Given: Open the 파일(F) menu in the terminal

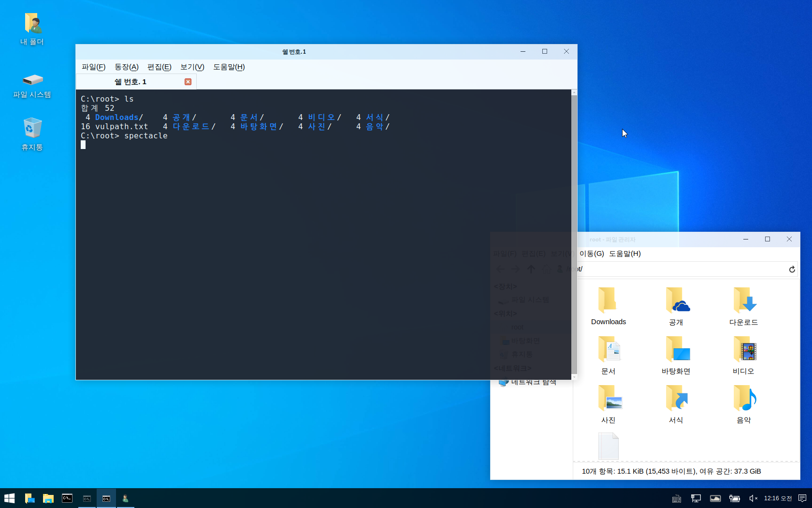Looking at the screenshot, I should (93, 67).
